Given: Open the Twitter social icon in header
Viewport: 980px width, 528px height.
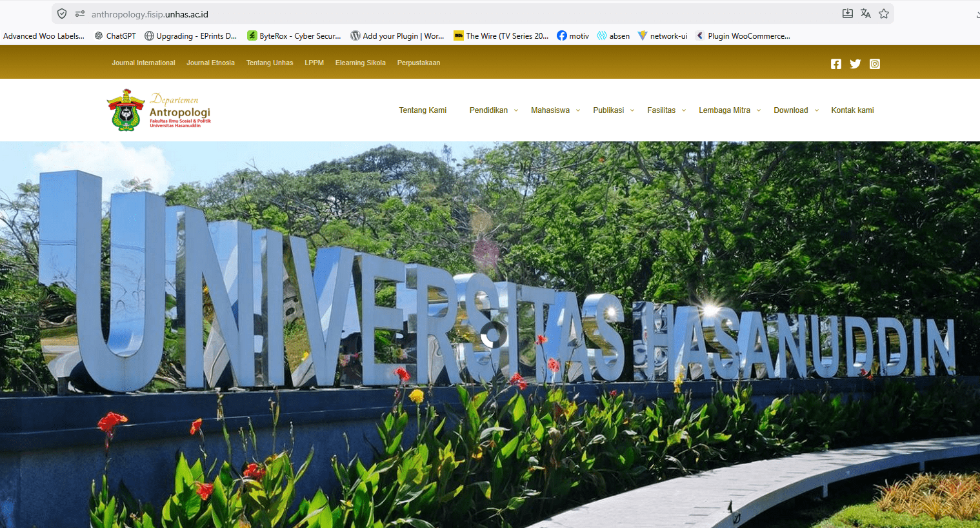Looking at the screenshot, I should (855, 64).
